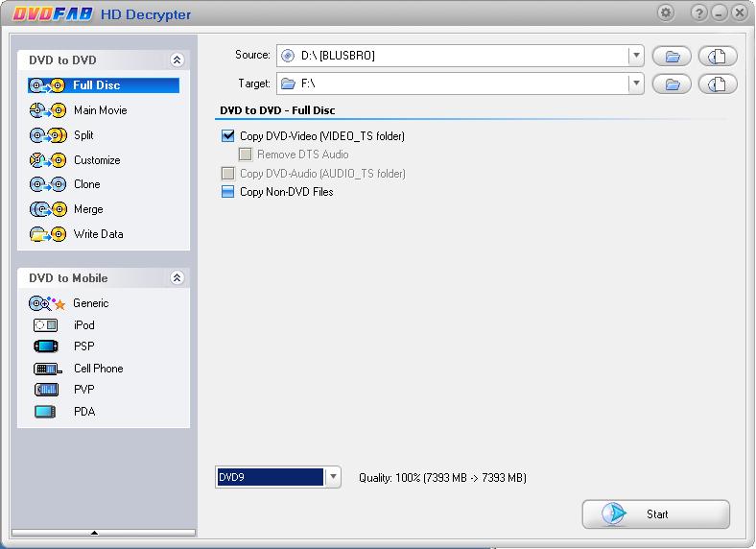Image resolution: width=756 pixels, height=549 pixels.
Task: Toggle the Remove DTS Audio checkbox
Action: tap(246, 155)
